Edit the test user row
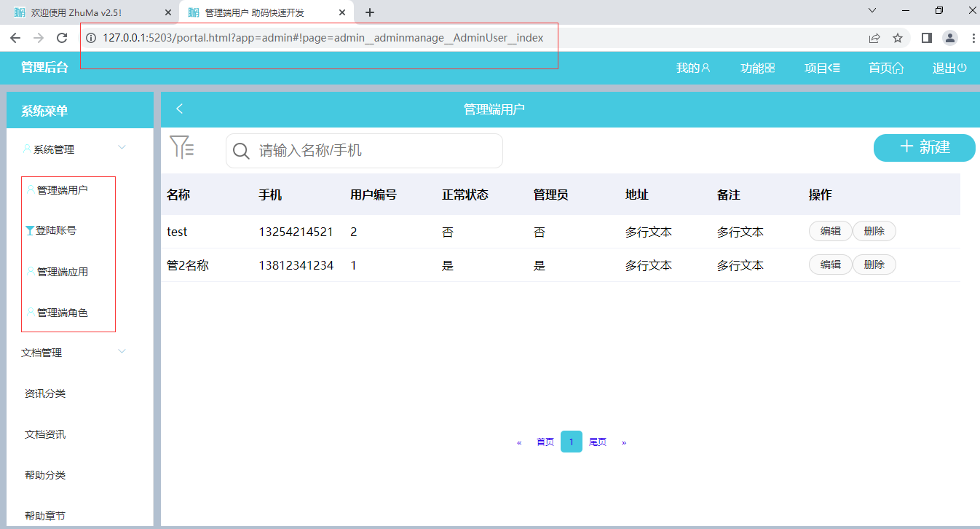Viewport: 980px width, 529px height. [x=830, y=231]
